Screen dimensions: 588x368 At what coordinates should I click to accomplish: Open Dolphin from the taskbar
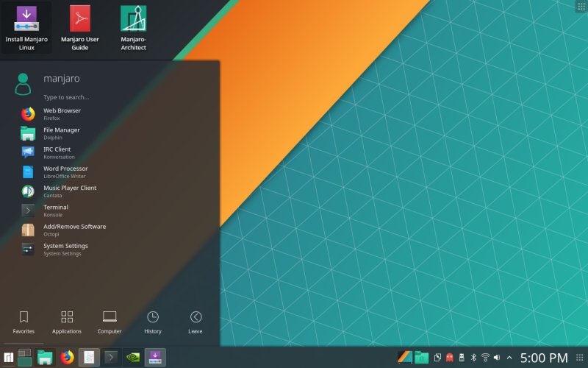pos(45,357)
